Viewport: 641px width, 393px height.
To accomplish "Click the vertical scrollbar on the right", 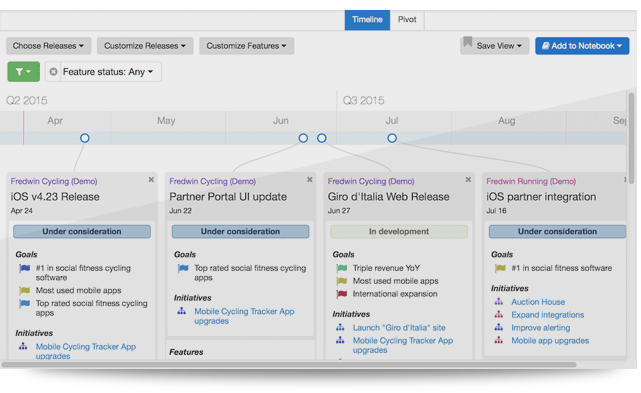I will point(632,138).
